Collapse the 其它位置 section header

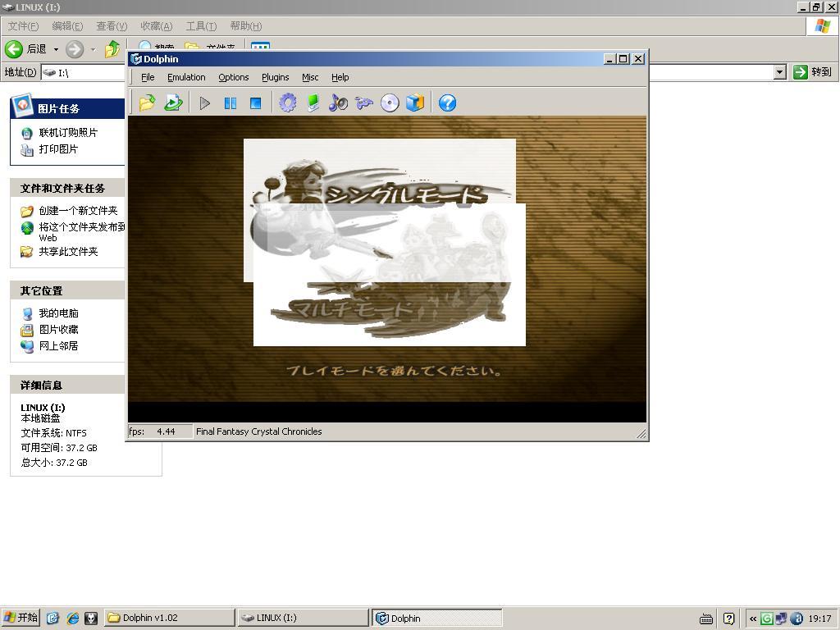(67, 291)
